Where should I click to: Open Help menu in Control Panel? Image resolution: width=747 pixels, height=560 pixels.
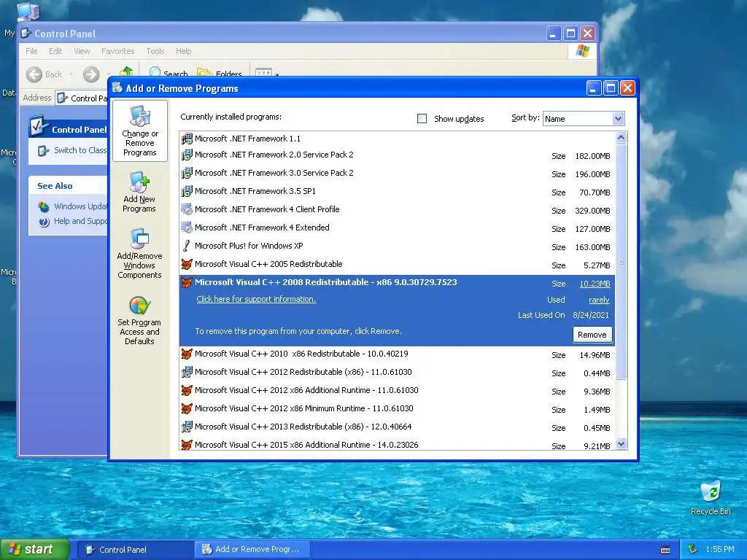tap(183, 51)
